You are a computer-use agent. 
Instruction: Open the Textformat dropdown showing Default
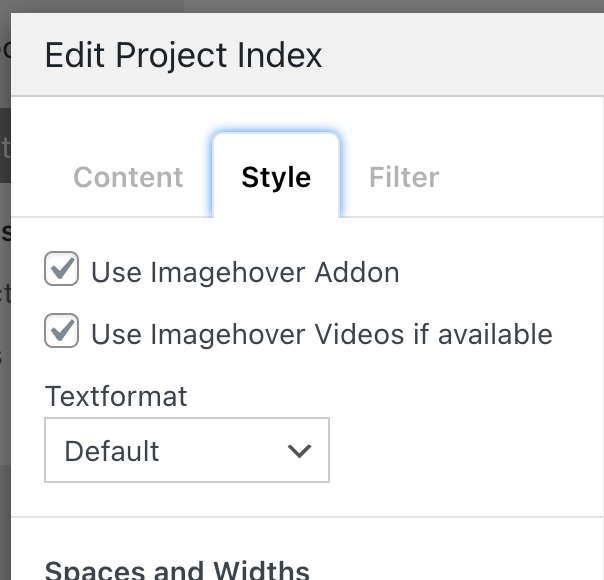[x=187, y=450]
